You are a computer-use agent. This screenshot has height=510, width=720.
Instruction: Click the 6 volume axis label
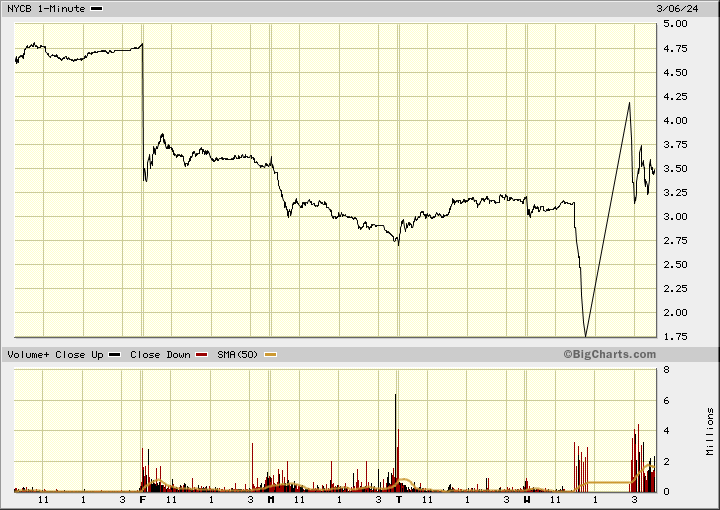[x=666, y=401]
